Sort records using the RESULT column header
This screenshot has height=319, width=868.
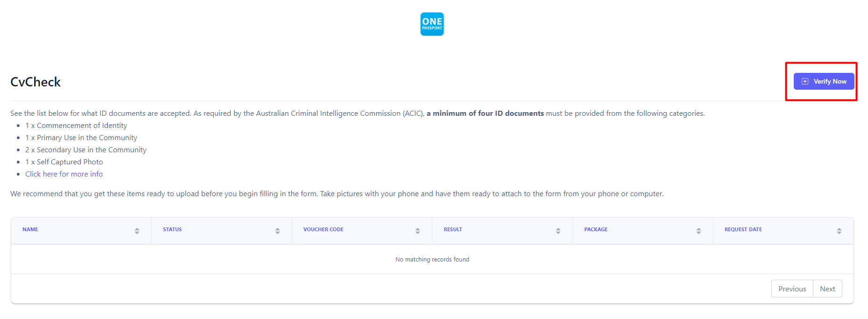tap(452, 229)
